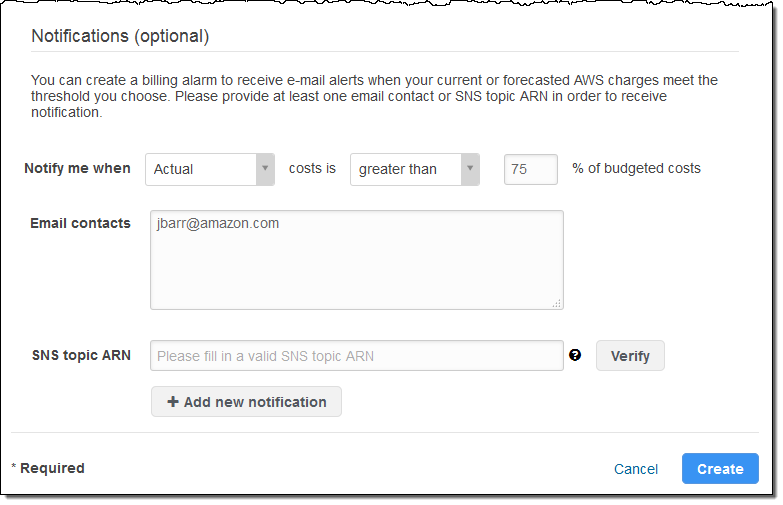Click the SNS topic help question mark icon
783x505 pixels.
pyautogui.click(x=575, y=355)
